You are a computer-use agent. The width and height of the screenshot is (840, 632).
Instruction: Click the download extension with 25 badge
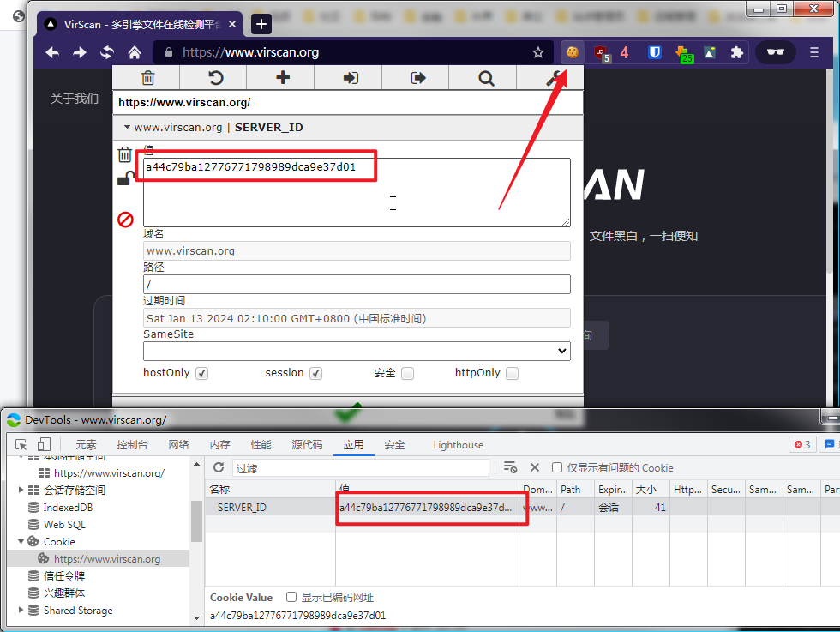point(684,54)
